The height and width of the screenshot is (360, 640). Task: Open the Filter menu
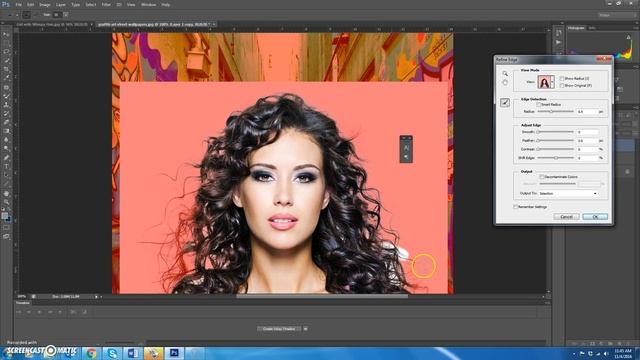click(106, 4)
